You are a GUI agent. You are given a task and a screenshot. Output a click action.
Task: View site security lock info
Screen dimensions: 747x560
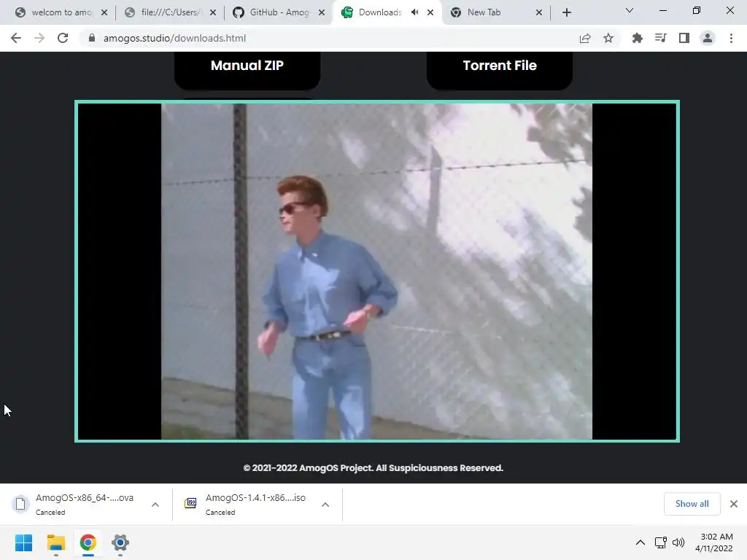92,38
